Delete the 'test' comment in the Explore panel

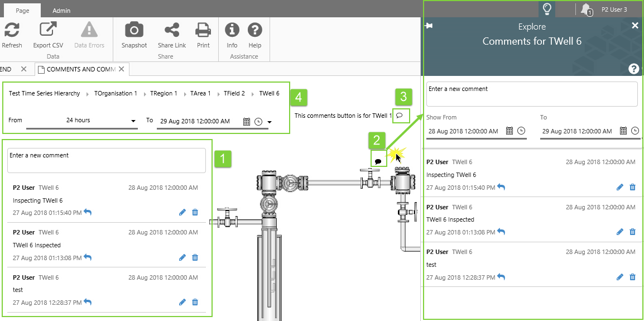[x=632, y=277]
